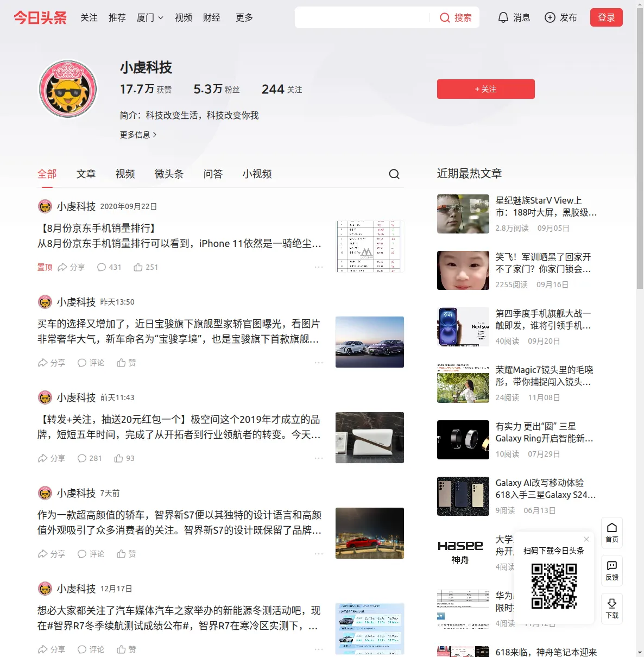The height and width of the screenshot is (657, 644).
Task: Open the Galaxy Ring thumbnail
Action: coord(463,440)
